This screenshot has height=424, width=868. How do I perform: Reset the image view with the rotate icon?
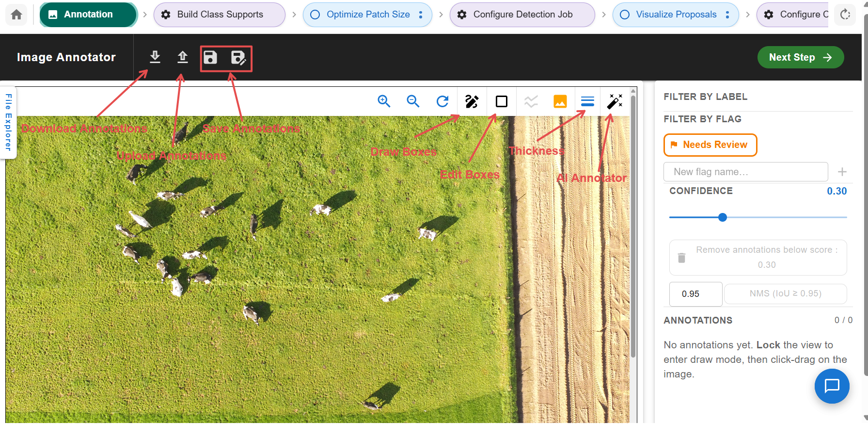click(442, 101)
